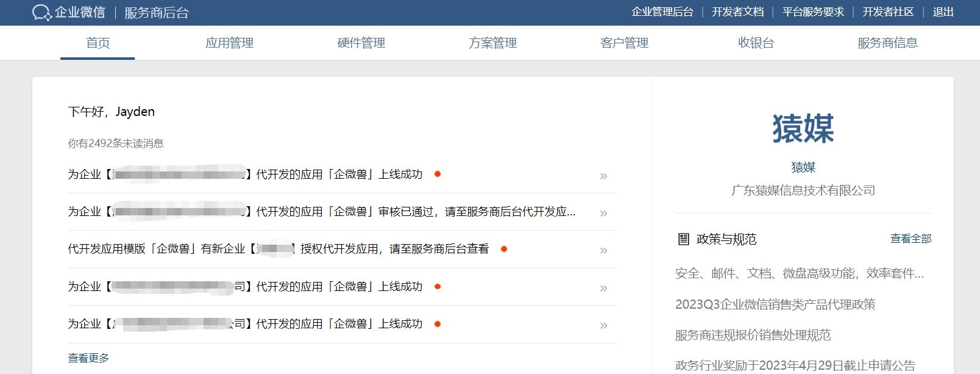
Task: Click the chevron on the fourth message
Action: 603,288
